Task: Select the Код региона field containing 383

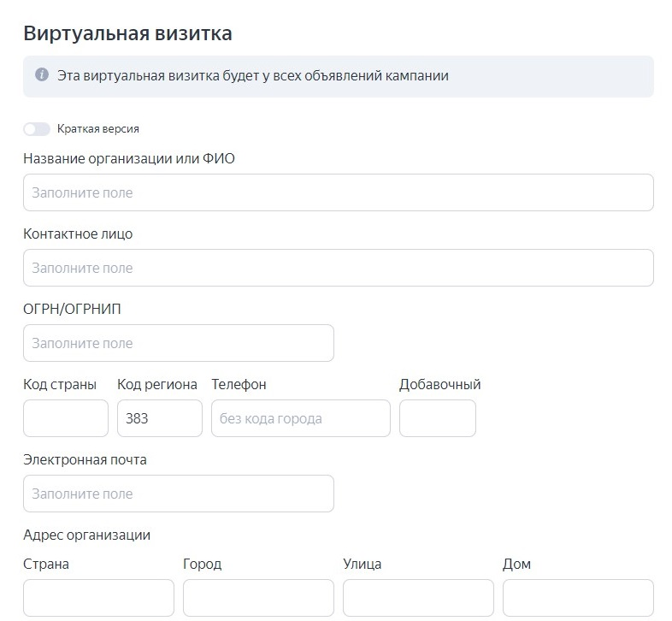Action: 159,418
